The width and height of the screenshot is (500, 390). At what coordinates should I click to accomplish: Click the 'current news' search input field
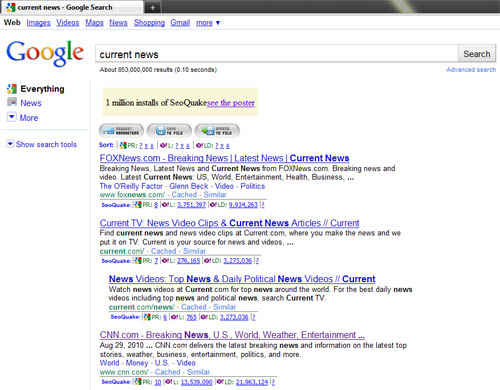tap(277, 54)
